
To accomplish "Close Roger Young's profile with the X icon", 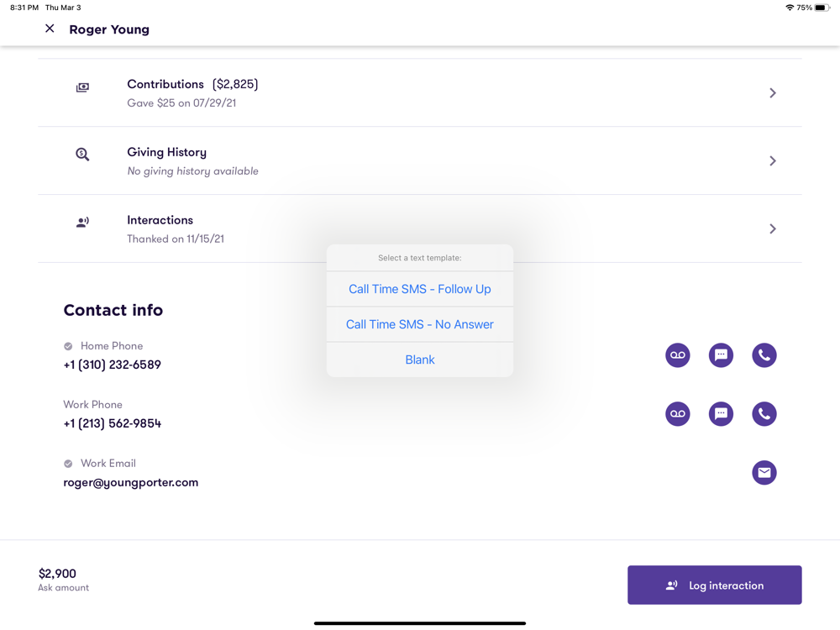I will click(x=50, y=29).
